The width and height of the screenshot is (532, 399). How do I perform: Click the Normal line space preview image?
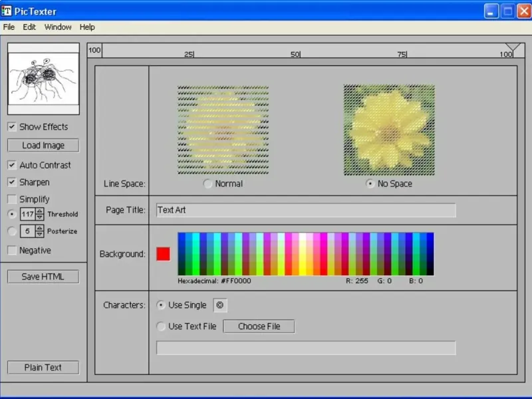tap(223, 130)
